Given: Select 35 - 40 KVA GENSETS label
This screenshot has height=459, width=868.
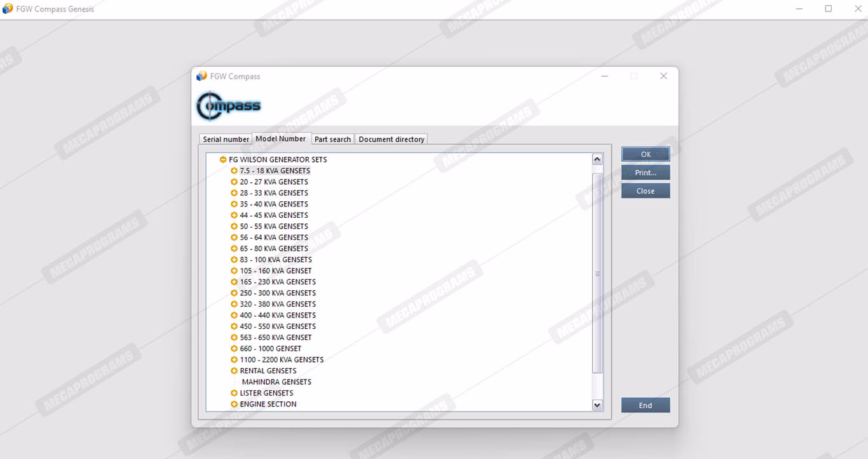Looking at the screenshot, I should 274,204.
